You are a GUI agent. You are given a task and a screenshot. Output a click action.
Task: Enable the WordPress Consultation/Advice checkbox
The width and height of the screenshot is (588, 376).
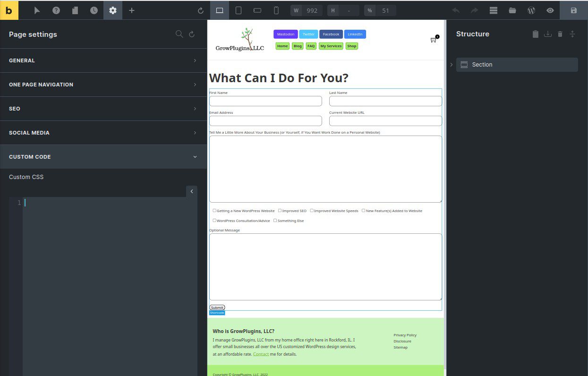click(x=214, y=220)
